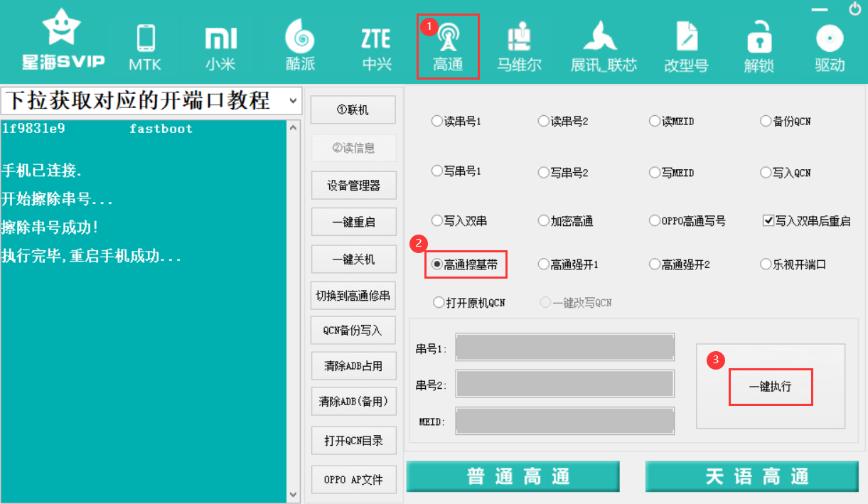Open the 解锁 unlock section
Screen dimensions: 868x504
coord(759,48)
